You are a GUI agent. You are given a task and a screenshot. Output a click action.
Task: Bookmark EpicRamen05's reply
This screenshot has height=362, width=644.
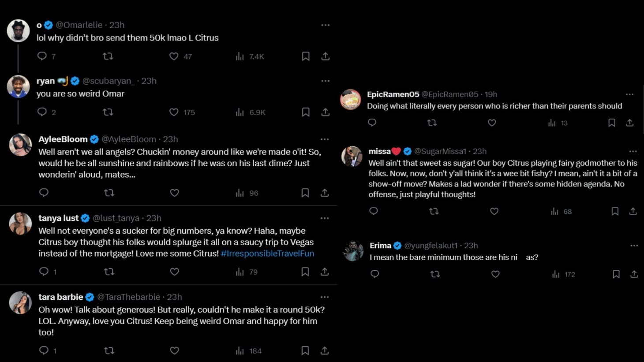click(611, 123)
